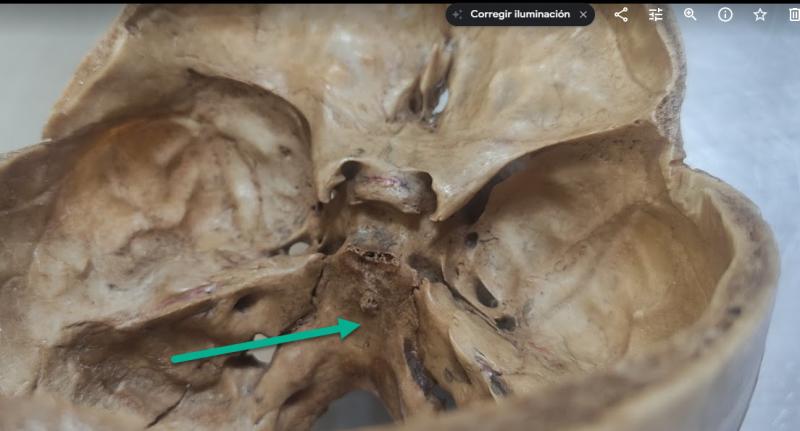Delete photo using trash icon

tap(793, 15)
